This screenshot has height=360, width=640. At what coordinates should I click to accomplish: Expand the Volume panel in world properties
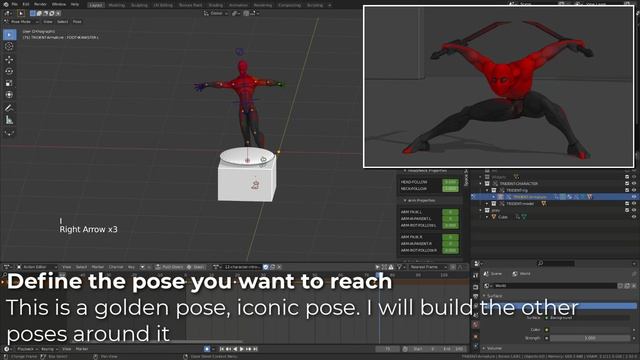(x=494, y=348)
